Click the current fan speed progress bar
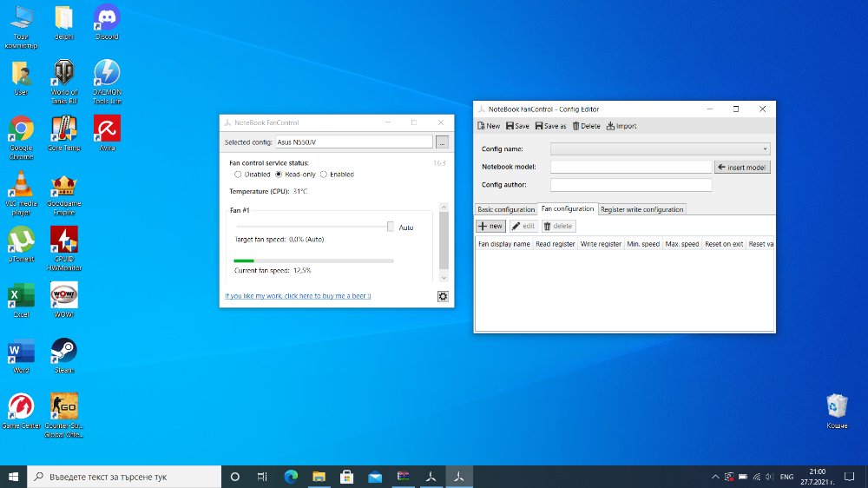This screenshot has width=868, height=488. [313, 260]
